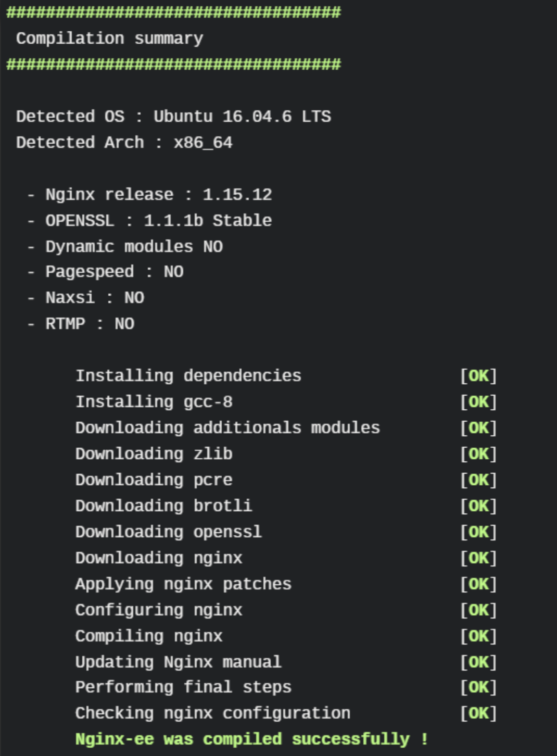The width and height of the screenshot is (557, 756).
Task: Click the OK status beside Compiling nginx
Action: [478, 636]
